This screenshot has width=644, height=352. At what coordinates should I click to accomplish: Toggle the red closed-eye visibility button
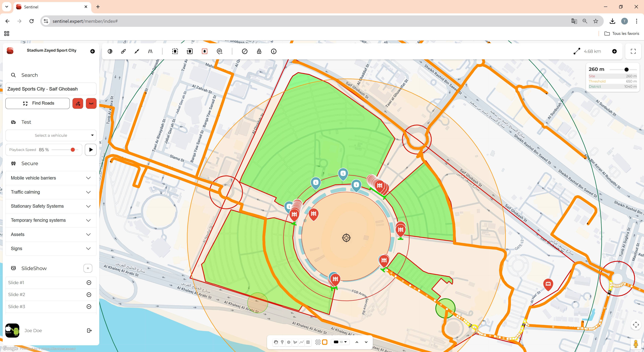coord(91,103)
